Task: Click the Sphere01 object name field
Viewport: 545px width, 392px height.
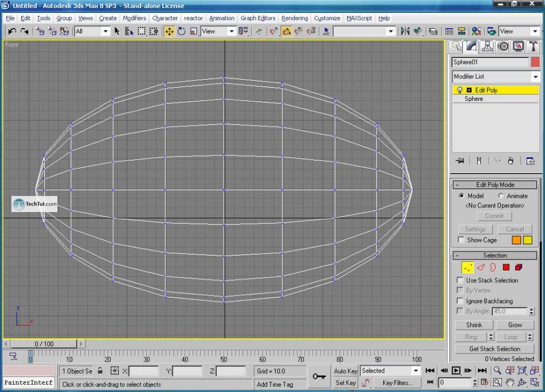Action: point(490,62)
